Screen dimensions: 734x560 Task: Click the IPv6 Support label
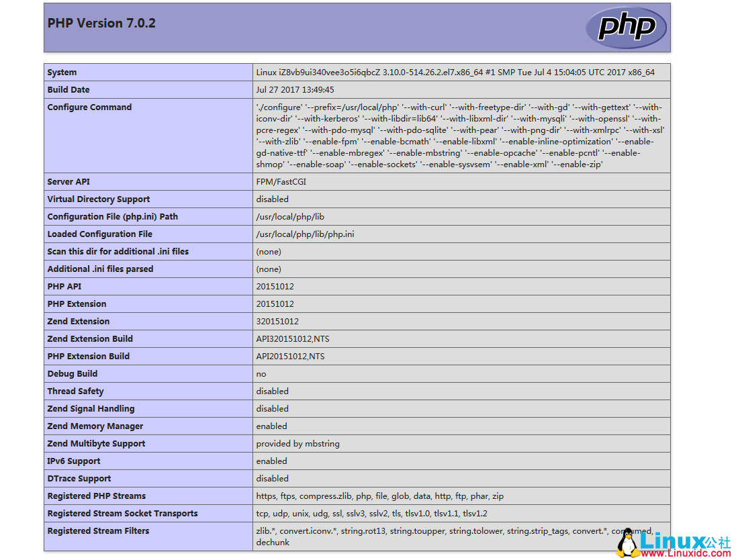(74, 461)
